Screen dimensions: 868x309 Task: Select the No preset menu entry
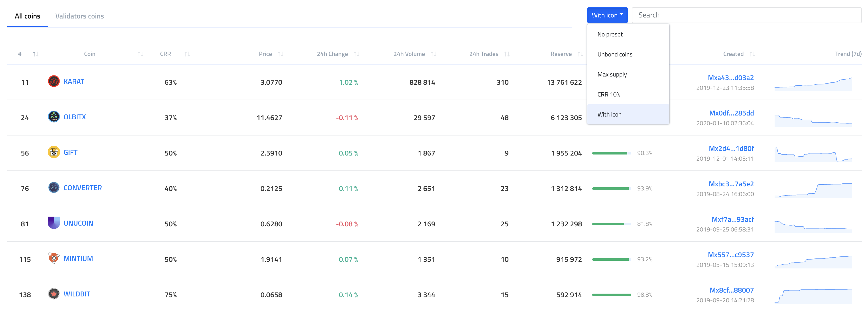[x=610, y=34]
